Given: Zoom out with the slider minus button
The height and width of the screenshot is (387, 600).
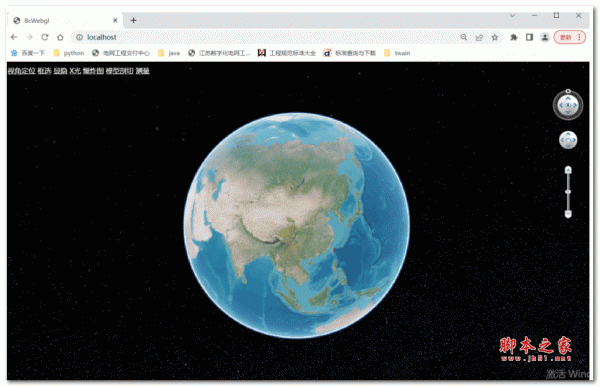Looking at the screenshot, I should pos(568,214).
